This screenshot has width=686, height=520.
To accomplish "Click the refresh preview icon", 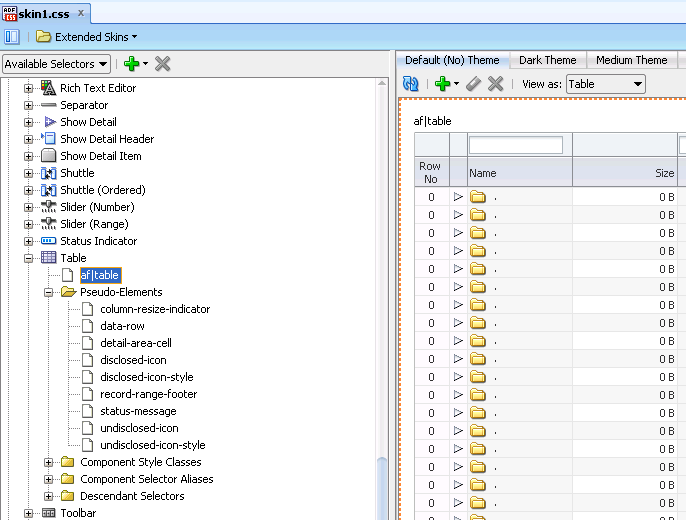I will (410, 84).
